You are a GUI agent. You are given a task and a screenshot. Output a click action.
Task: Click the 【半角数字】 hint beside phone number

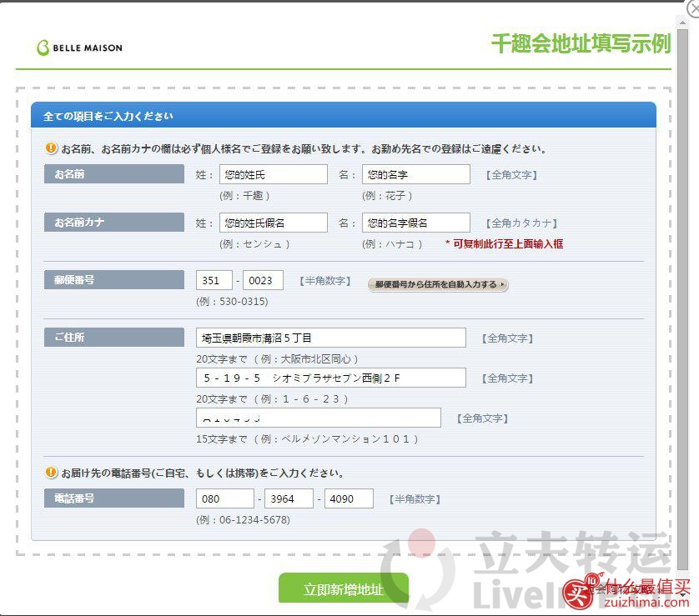pyautogui.click(x=415, y=499)
